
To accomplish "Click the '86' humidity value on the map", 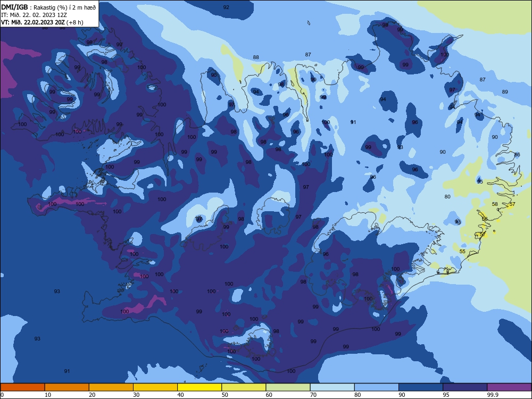I will (x=517, y=154).
